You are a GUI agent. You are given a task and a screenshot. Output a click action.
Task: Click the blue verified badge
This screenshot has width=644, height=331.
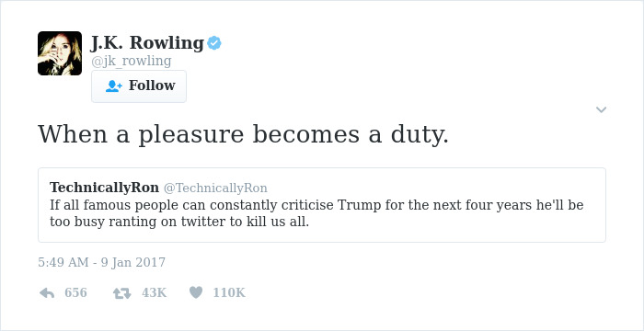(x=214, y=42)
